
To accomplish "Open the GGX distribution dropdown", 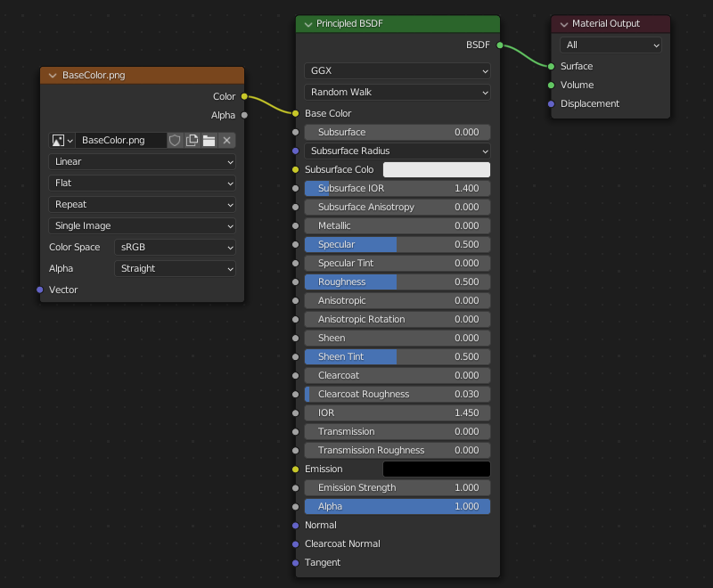I will tap(397, 70).
